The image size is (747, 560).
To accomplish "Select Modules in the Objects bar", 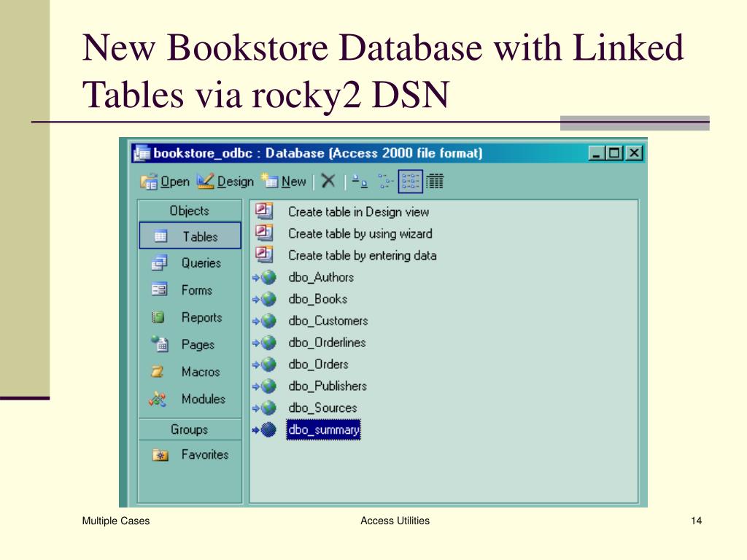I will coord(190,399).
